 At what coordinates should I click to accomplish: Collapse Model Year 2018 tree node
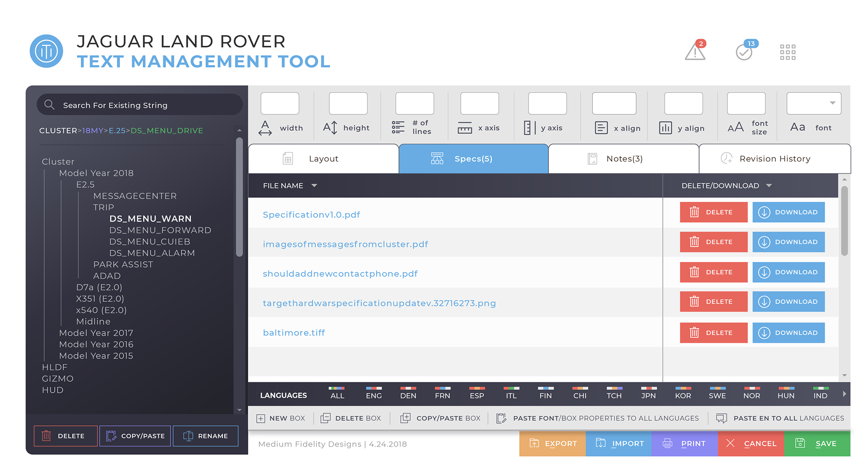96,173
